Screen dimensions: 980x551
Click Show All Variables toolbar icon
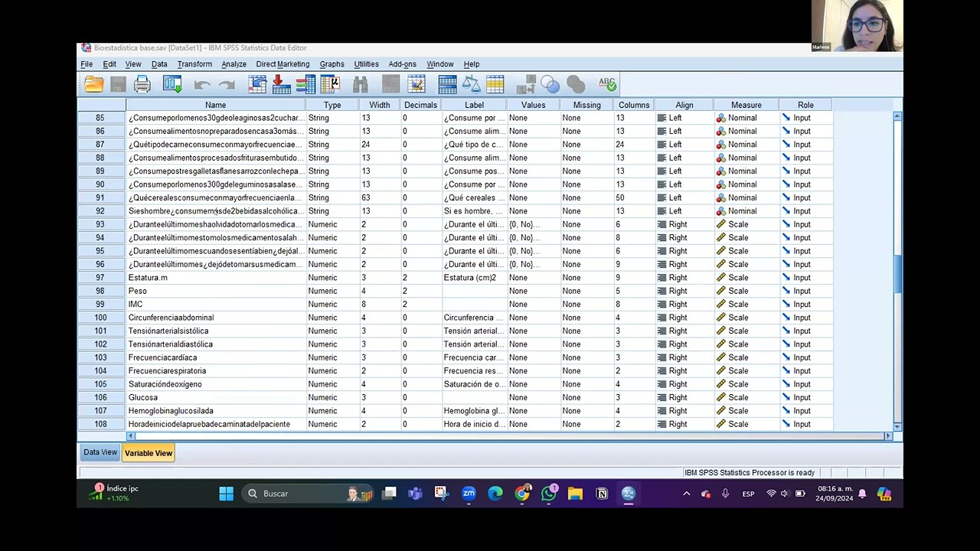(576, 84)
